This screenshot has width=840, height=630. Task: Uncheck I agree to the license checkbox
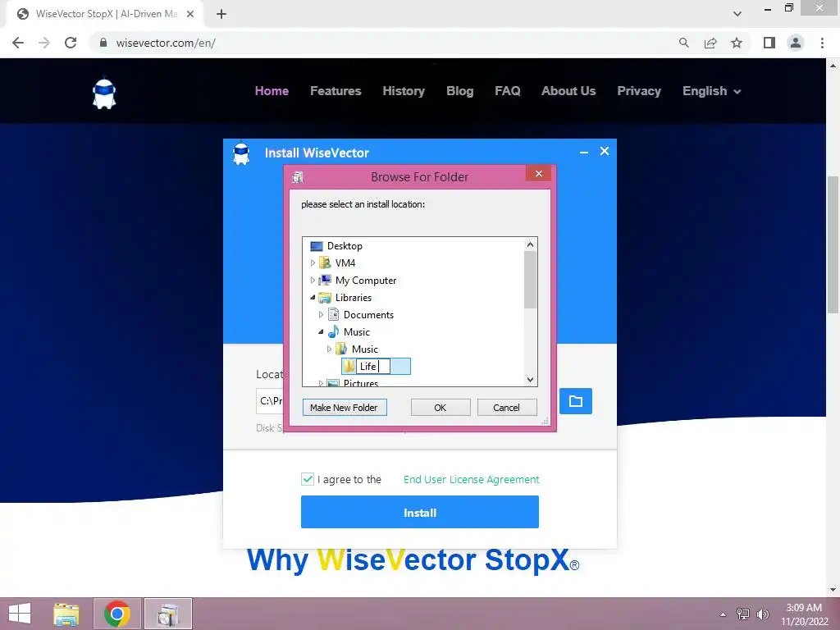(308, 479)
